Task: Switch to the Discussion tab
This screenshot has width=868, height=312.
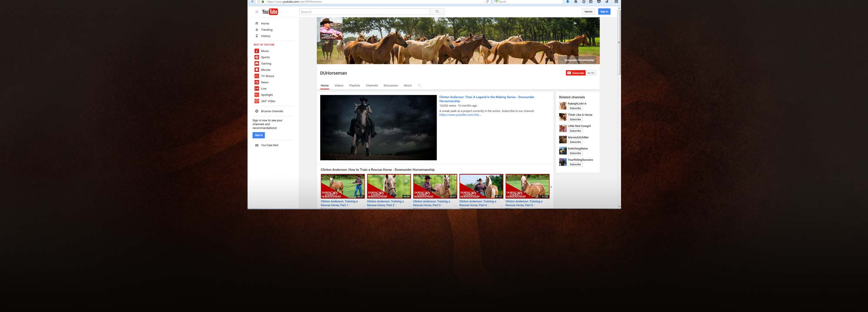Action: [x=391, y=85]
